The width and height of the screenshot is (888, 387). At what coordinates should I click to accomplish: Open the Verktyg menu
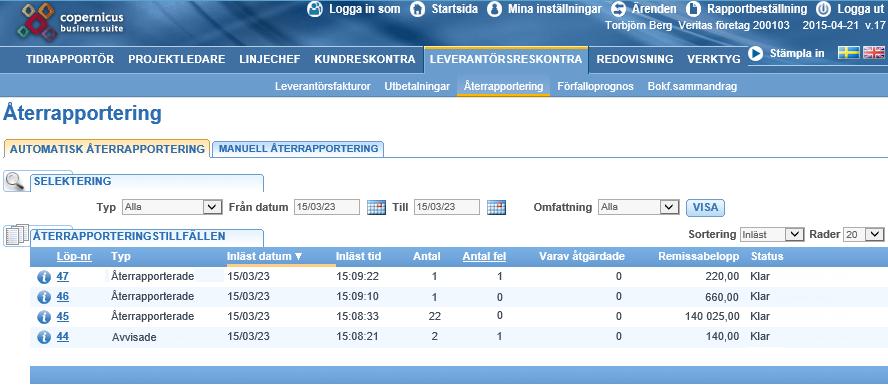tap(714, 59)
